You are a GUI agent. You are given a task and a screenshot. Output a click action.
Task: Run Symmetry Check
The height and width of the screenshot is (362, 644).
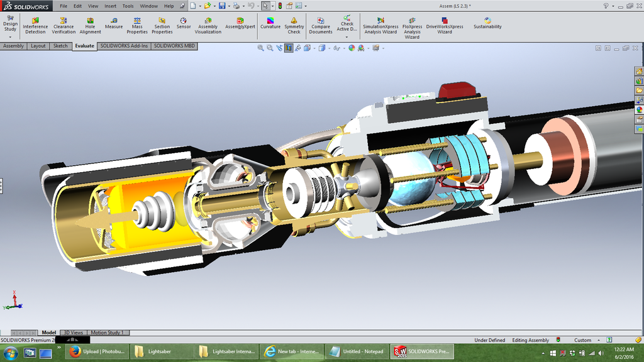pos(294,25)
